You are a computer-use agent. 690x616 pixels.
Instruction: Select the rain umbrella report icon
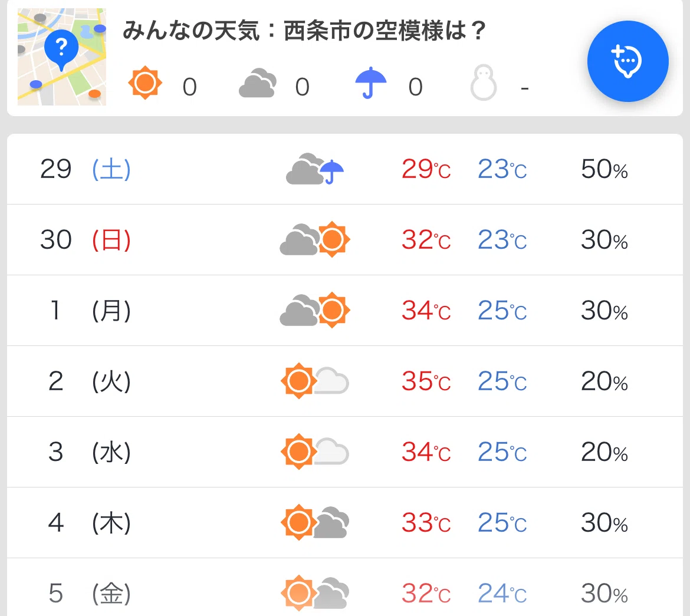(370, 83)
